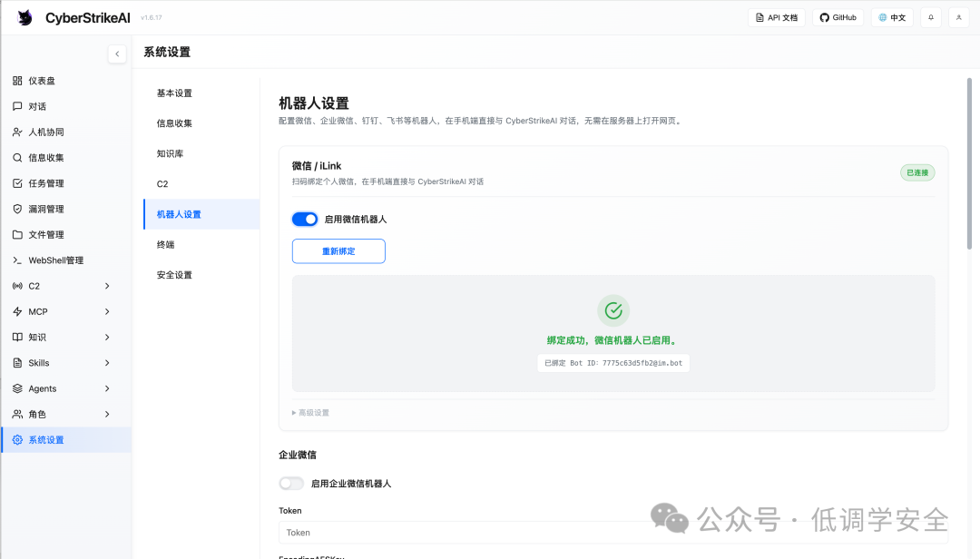Click the 已连接 status badge
The width and height of the screenshot is (980, 559).
click(917, 172)
